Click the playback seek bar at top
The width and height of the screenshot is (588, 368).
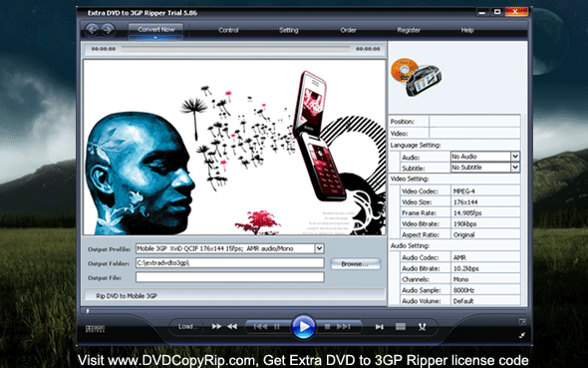235,49
